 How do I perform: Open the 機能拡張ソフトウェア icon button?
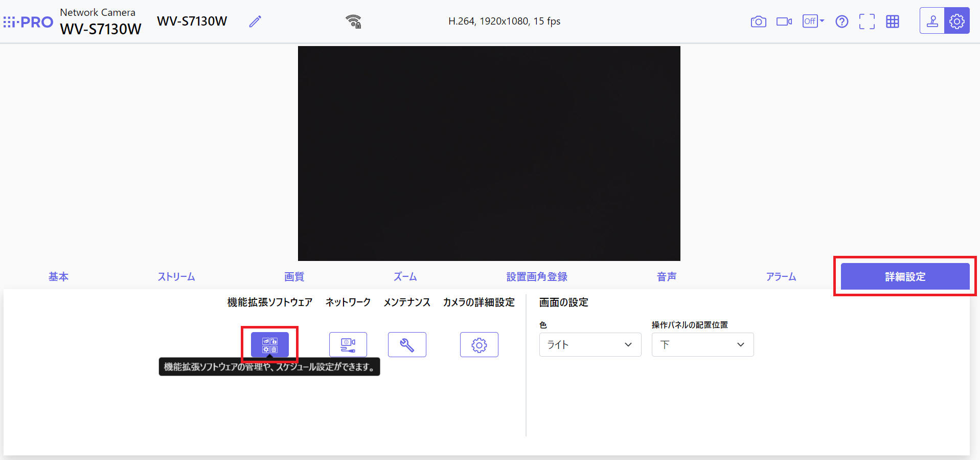[270, 344]
